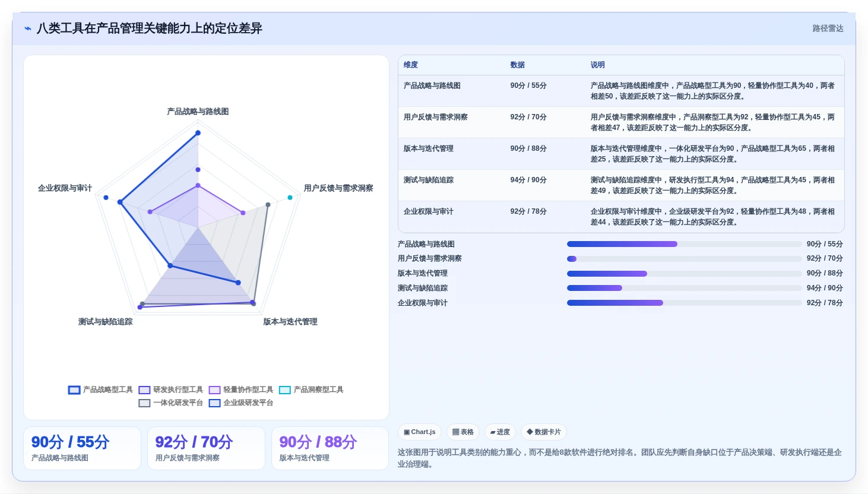The height and width of the screenshot is (494, 868).
Task: Select table row 测试与缺陷追踪
Action: click(x=621, y=185)
